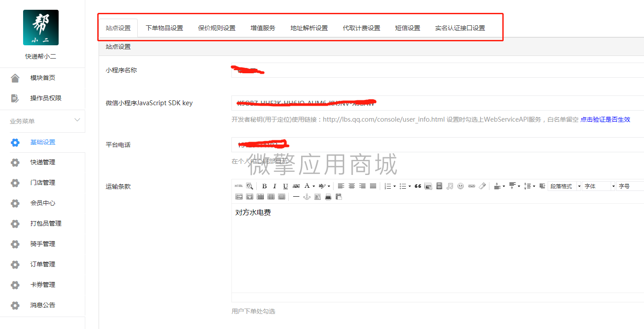The image size is (644, 329).
Task: Insert ordered numbered list
Action: tap(388, 186)
